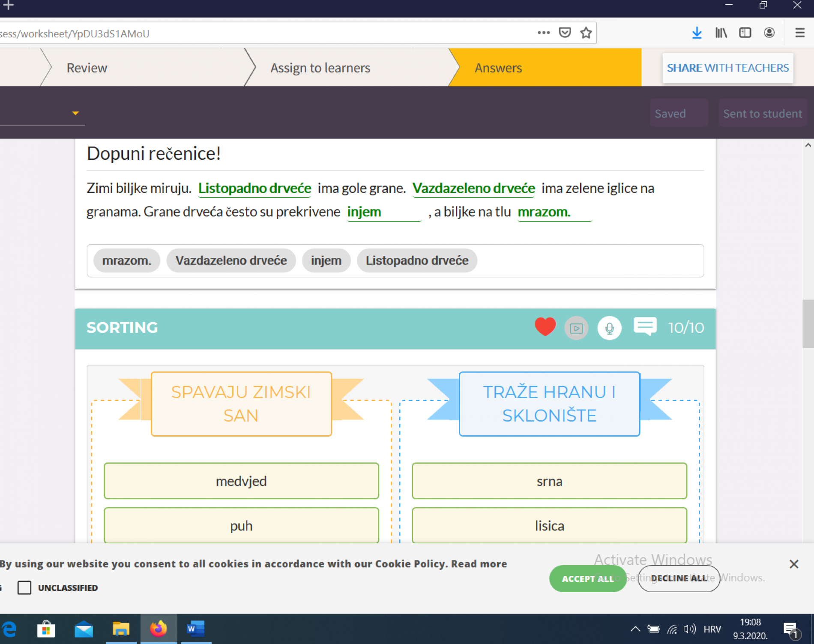Image resolution: width=814 pixels, height=644 pixels.
Task: Switch to the Review step tab
Action: point(87,68)
